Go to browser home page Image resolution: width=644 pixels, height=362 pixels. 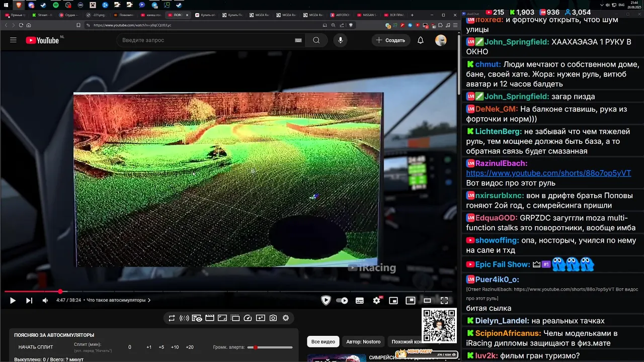tap(29, 25)
